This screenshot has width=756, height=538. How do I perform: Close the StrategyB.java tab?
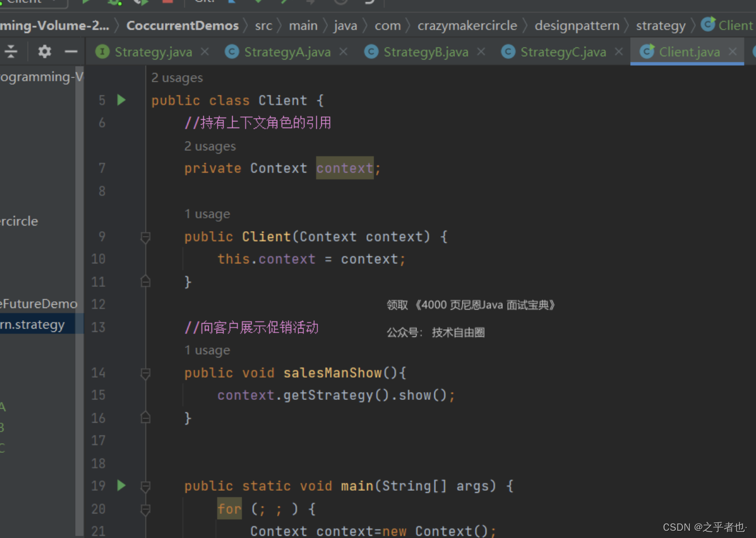coord(481,52)
